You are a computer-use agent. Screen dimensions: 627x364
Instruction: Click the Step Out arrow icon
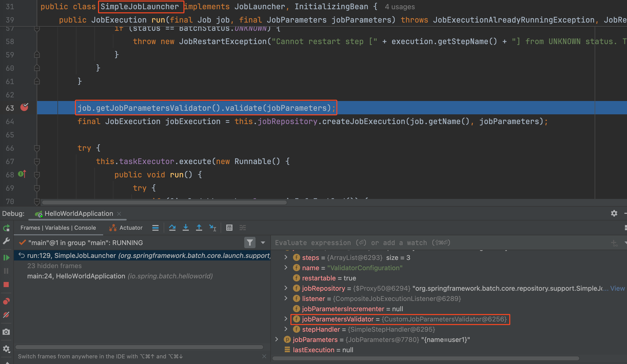(x=199, y=228)
